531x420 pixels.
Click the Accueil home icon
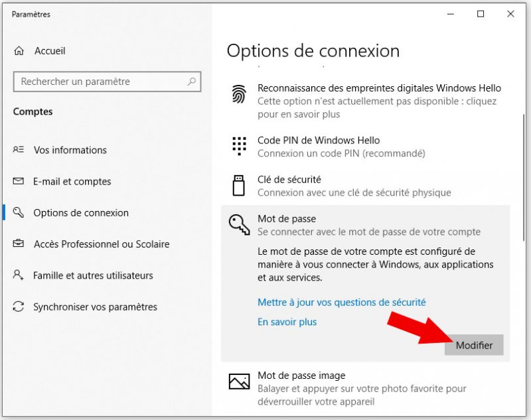coord(20,51)
